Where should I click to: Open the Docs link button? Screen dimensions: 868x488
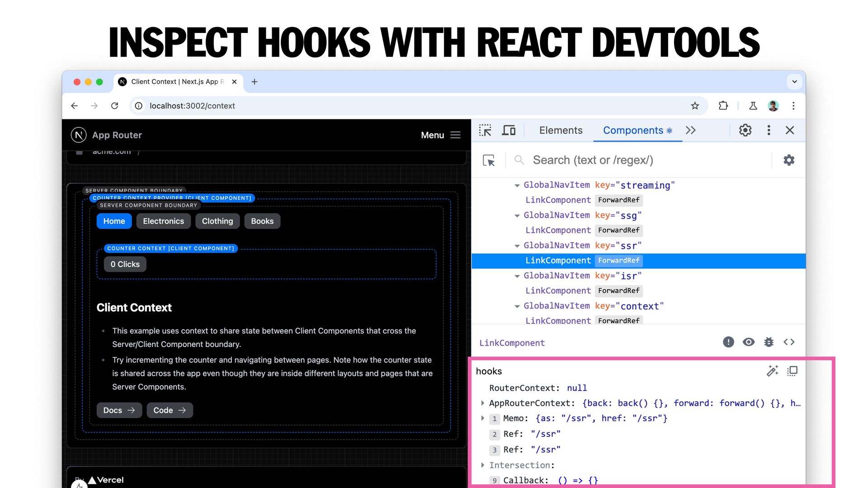(119, 410)
